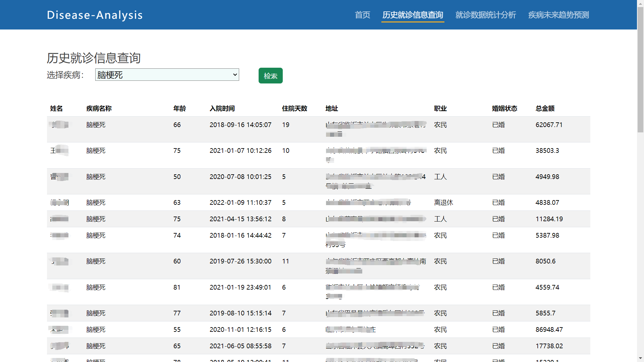Click occupation 离退休 cell
This screenshot has height=362, width=644.
point(443,203)
